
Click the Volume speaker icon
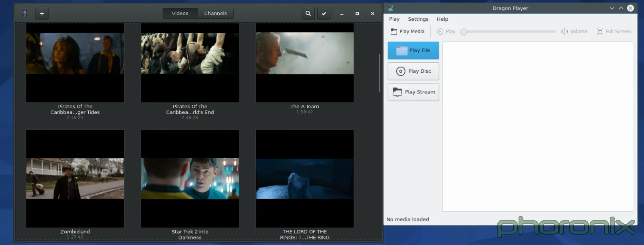click(x=564, y=32)
